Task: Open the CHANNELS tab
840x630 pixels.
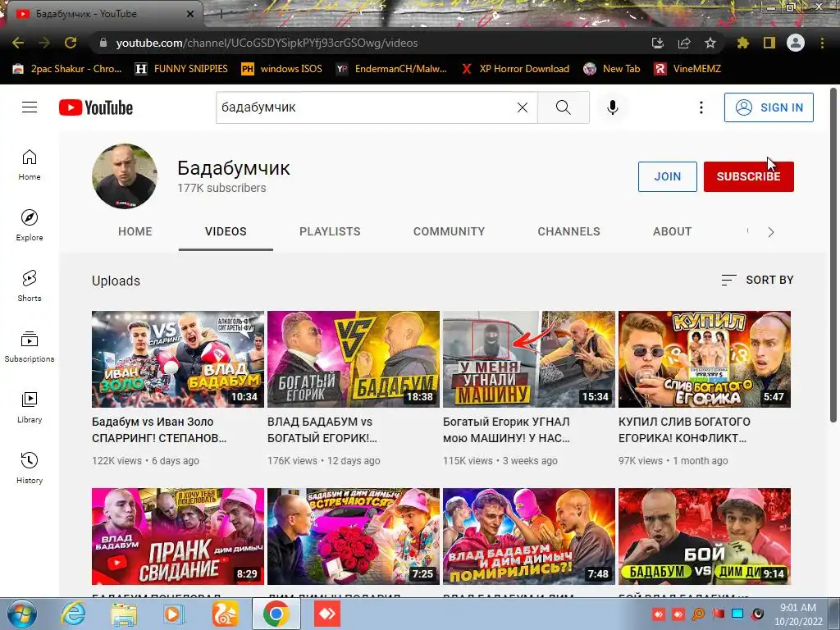Action: [569, 231]
